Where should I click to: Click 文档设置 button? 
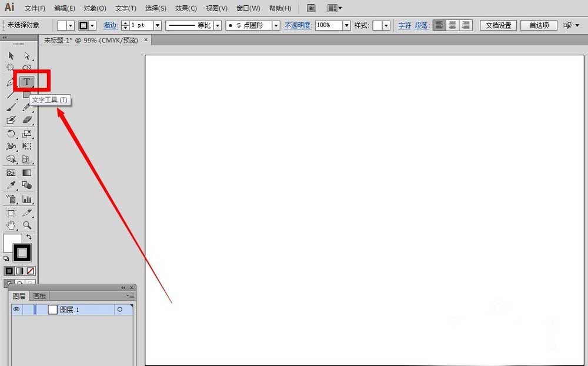(499, 25)
